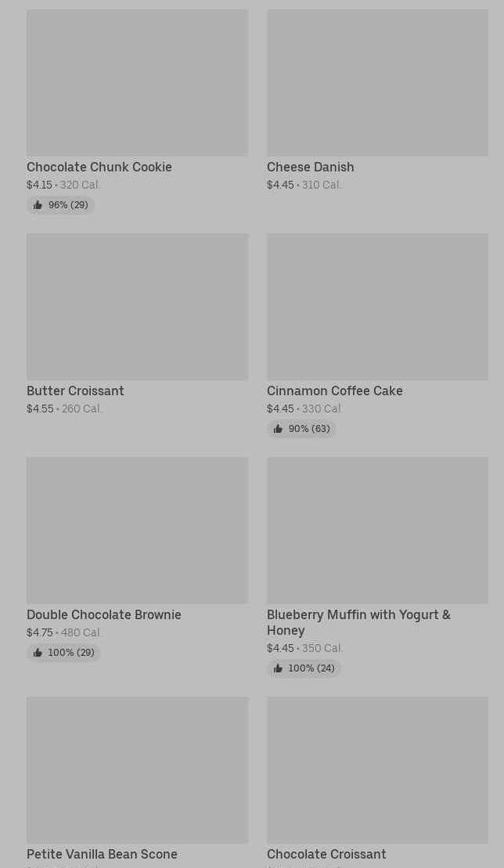
Task: Select the Cinnamon Coffee Cake name
Action: pos(334,391)
